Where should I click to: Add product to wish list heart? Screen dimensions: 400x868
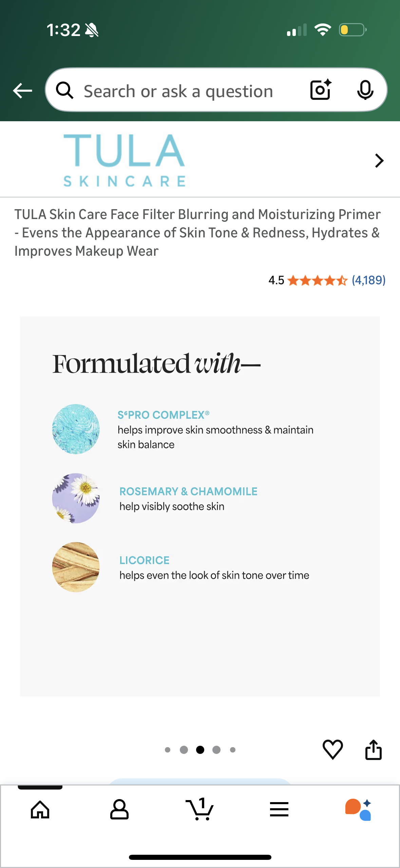point(332,749)
